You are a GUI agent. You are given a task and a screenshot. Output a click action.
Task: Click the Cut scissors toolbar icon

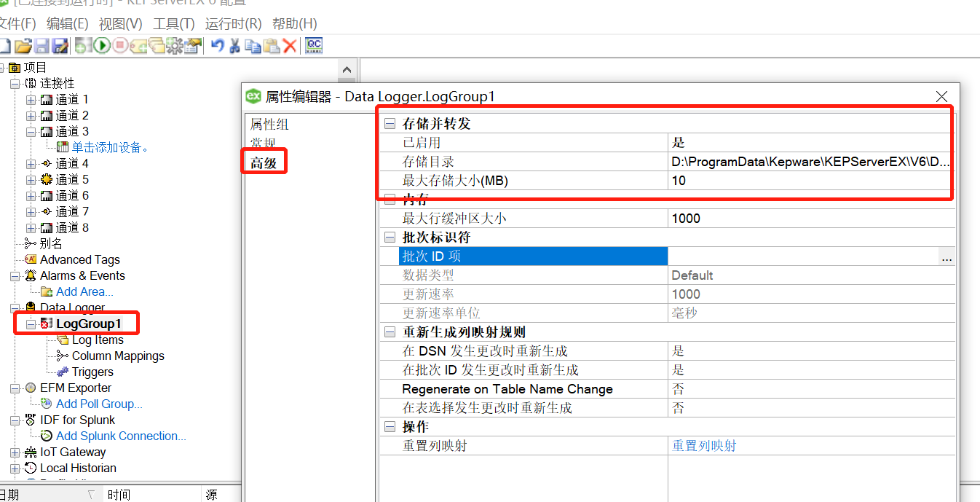(234, 46)
